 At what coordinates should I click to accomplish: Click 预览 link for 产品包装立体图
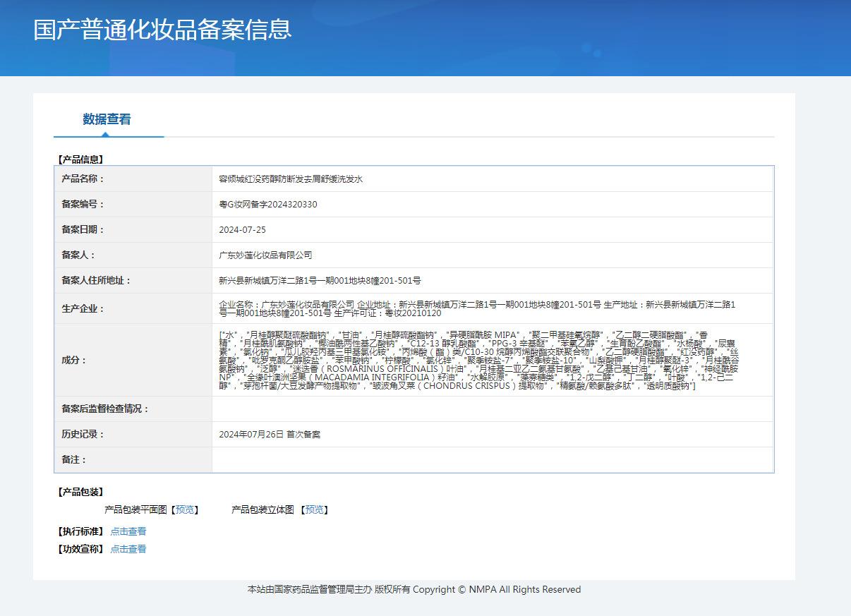pos(315,509)
